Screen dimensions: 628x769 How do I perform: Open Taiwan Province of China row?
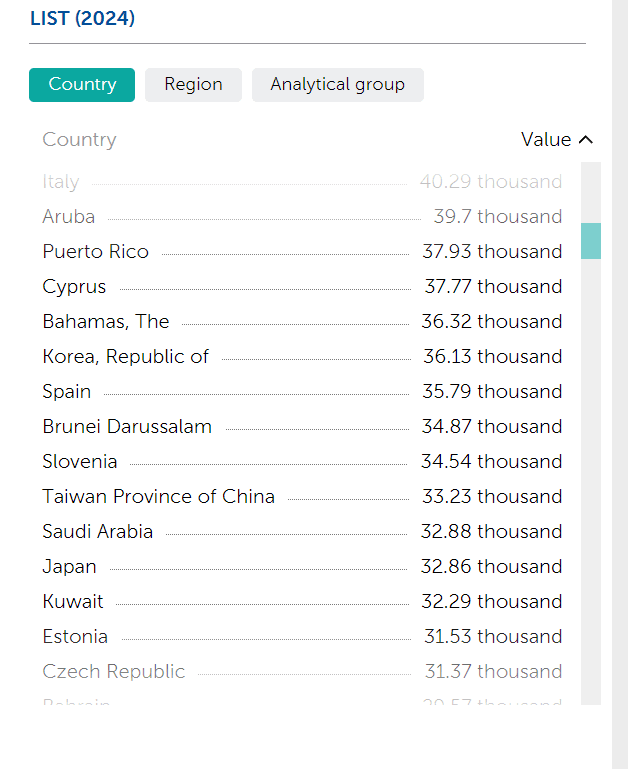[158, 497]
